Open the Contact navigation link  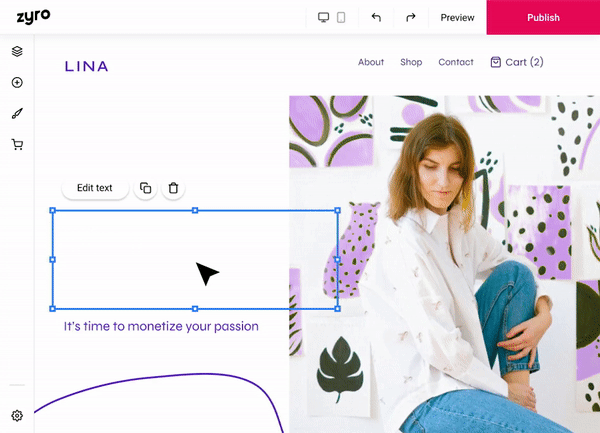456,62
